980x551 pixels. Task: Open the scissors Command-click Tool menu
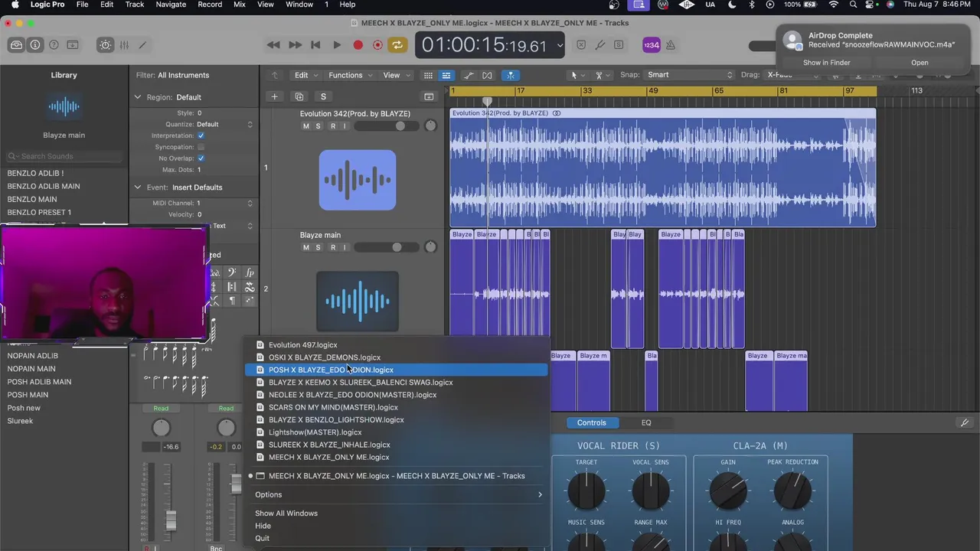pyautogui.click(x=601, y=75)
